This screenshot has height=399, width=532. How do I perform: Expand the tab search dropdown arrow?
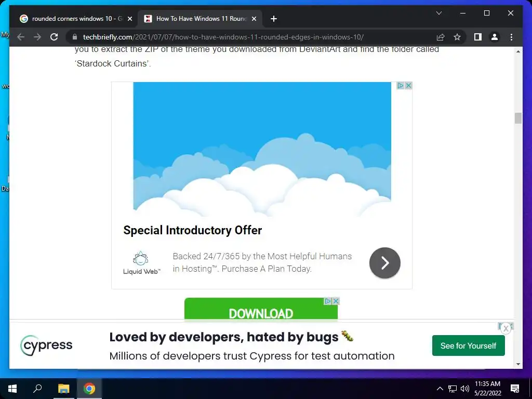click(438, 13)
